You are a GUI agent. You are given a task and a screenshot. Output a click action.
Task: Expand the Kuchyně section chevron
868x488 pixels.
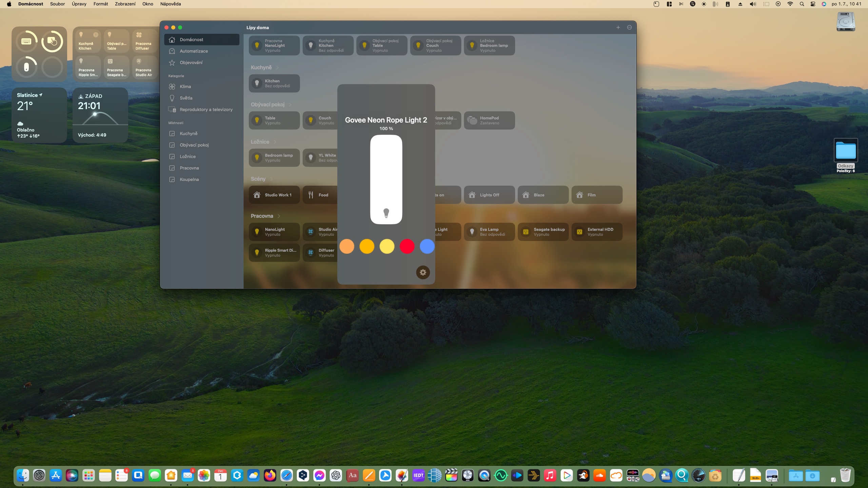[277, 67]
